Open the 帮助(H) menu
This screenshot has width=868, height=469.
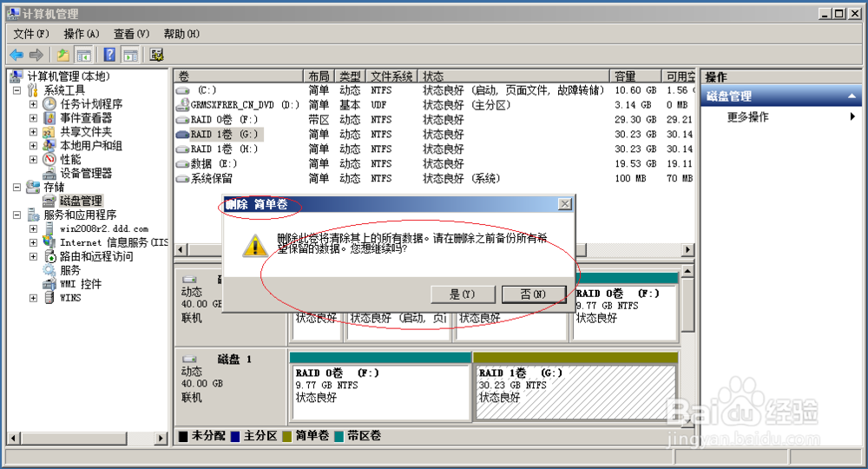click(181, 34)
